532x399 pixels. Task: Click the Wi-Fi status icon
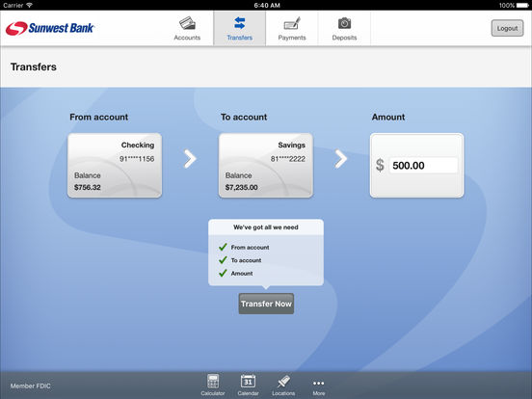[29, 5]
